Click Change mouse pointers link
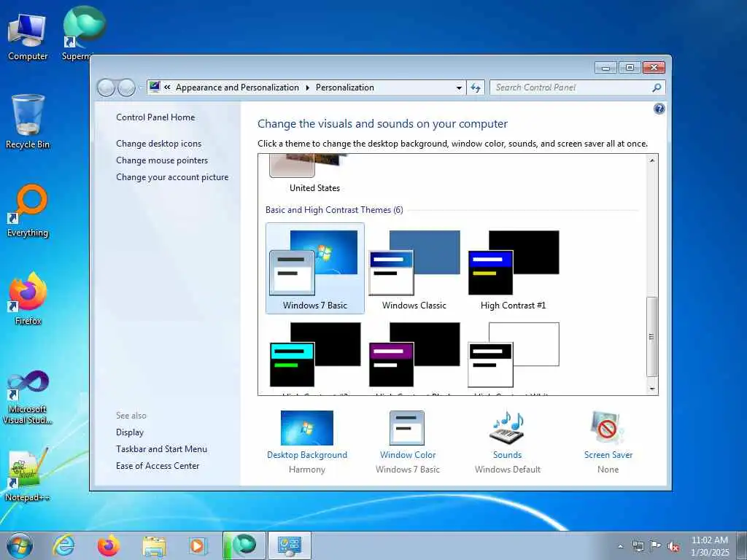 [162, 160]
